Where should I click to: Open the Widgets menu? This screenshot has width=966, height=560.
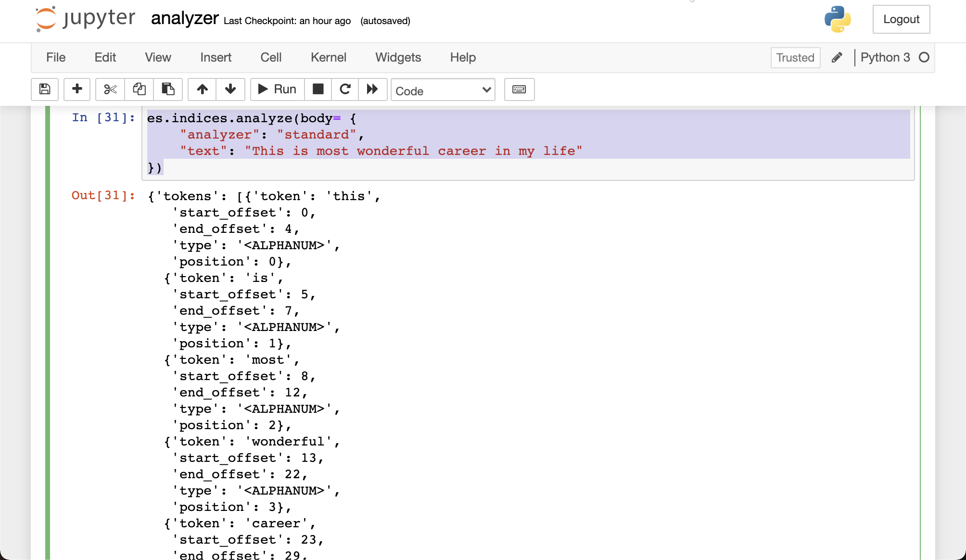click(398, 57)
